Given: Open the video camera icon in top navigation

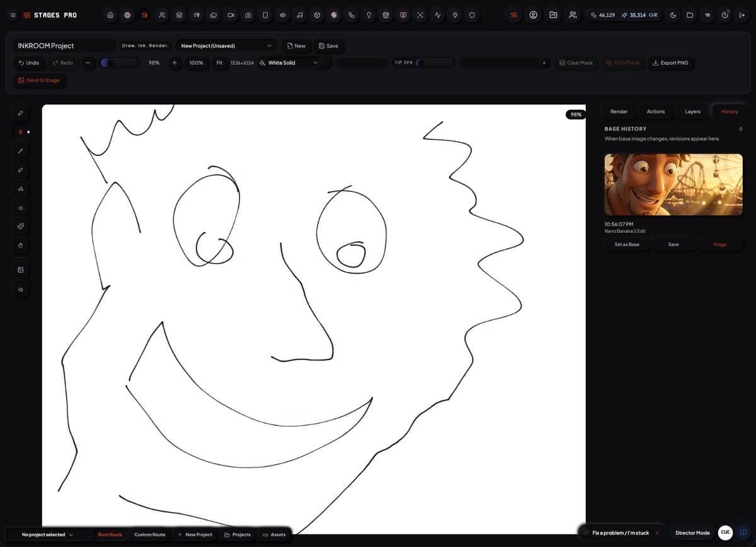Looking at the screenshot, I should [231, 15].
